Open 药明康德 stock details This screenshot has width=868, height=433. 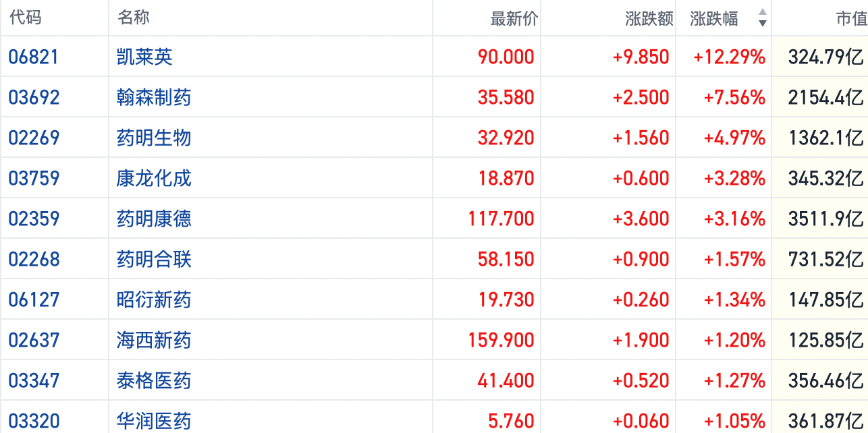[154, 219]
